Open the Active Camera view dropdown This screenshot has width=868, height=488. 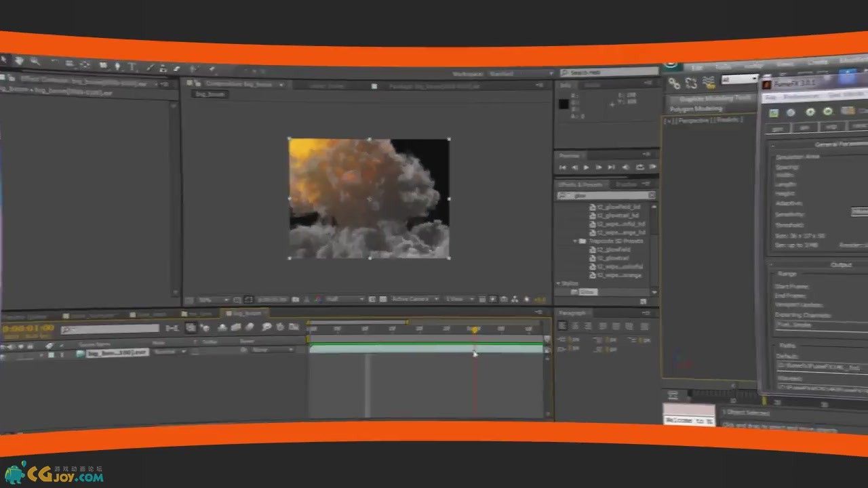tap(415, 299)
